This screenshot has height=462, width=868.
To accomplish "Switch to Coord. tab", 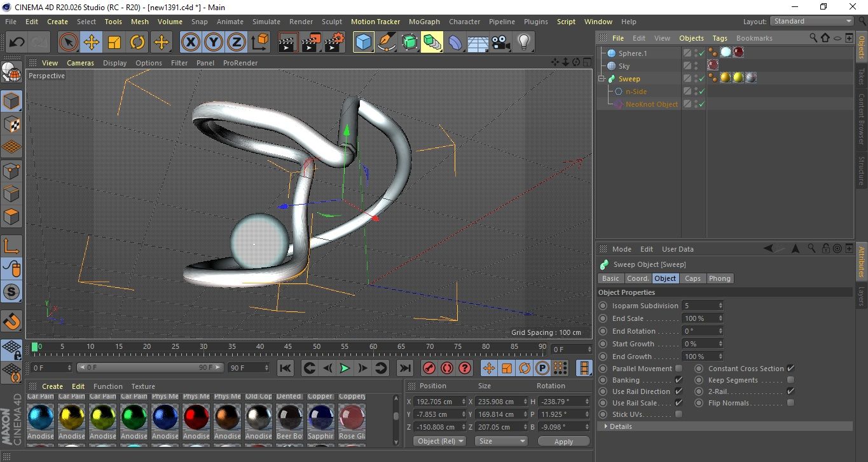I will (x=638, y=278).
